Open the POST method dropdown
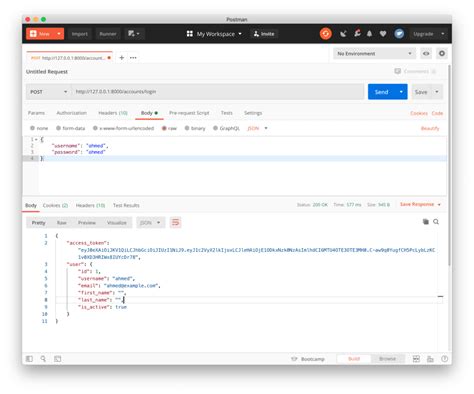This screenshot has height=394, width=474. coord(49,92)
